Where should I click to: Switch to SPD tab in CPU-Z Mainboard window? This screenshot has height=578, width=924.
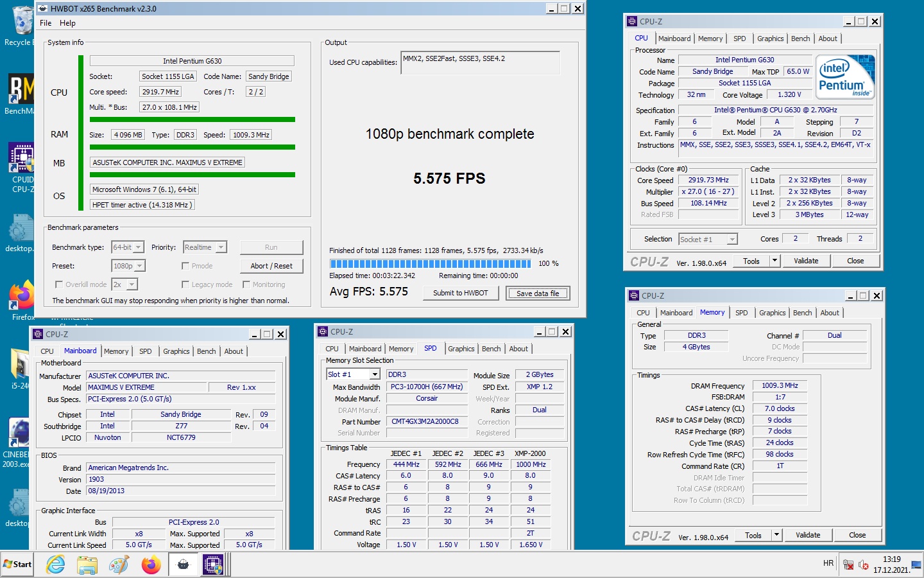[x=146, y=351]
